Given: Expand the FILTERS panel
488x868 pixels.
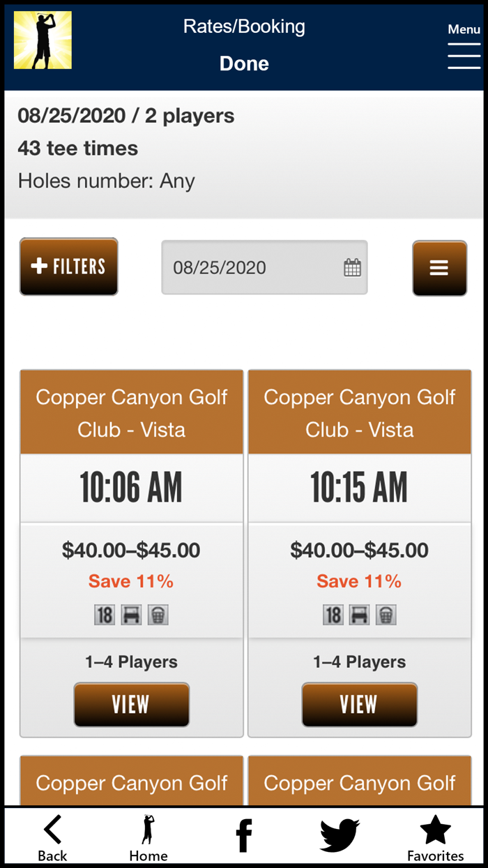Looking at the screenshot, I should tap(68, 267).
